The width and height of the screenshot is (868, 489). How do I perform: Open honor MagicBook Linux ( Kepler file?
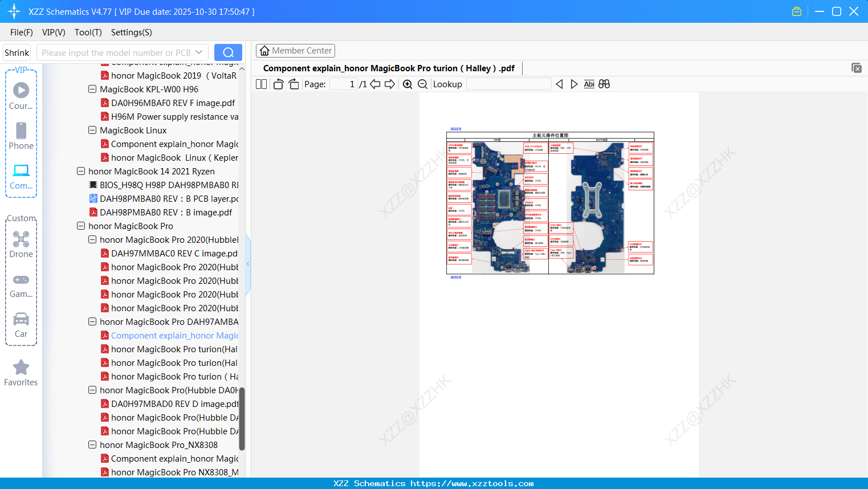pyautogui.click(x=169, y=158)
